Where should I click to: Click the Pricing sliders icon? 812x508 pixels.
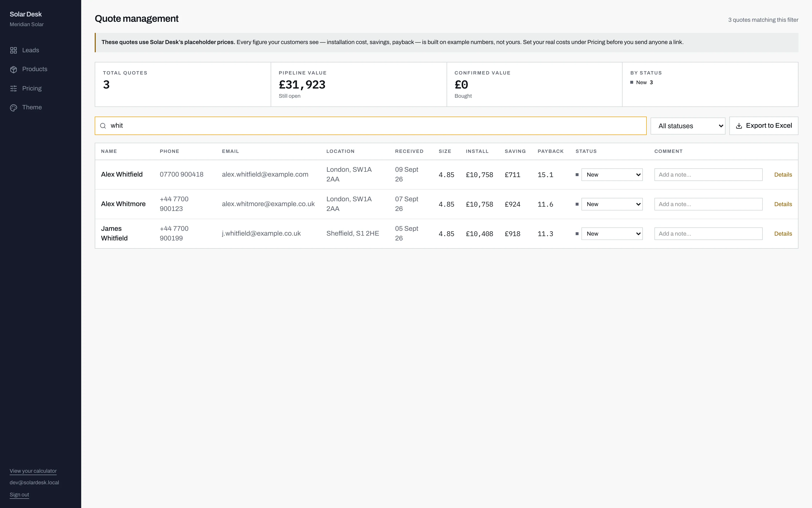pyautogui.click(x=14, y=88)
